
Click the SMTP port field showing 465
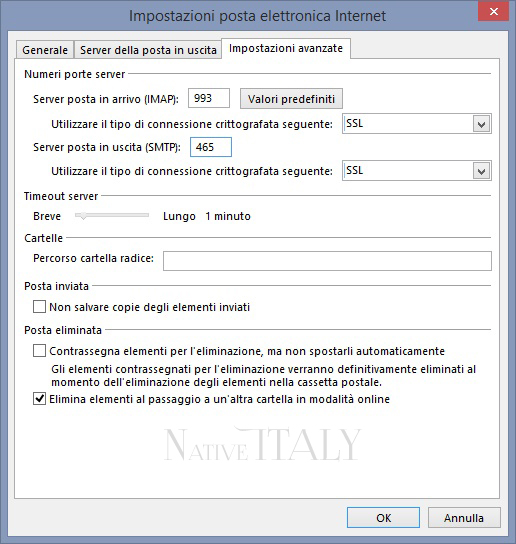point(211,147)
